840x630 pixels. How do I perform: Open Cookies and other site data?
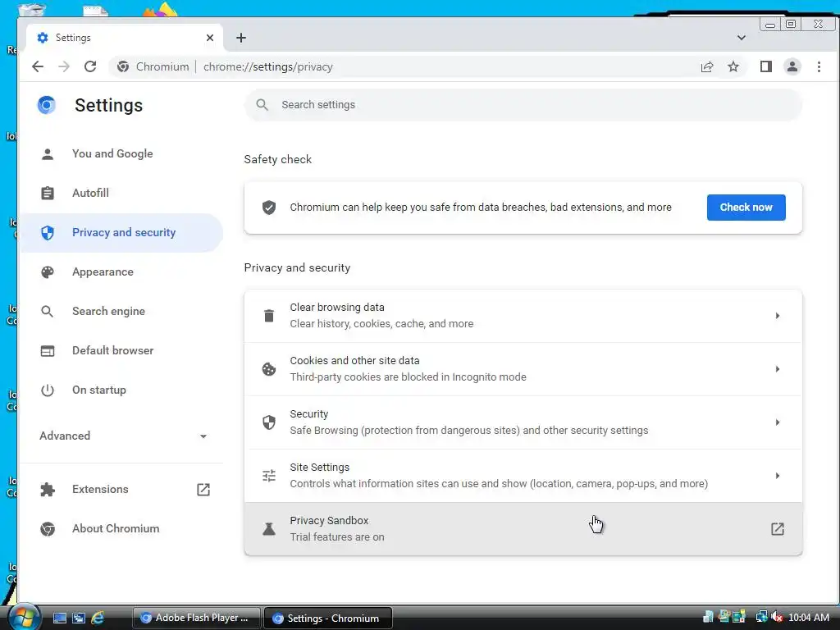click(x=523, y=369)
